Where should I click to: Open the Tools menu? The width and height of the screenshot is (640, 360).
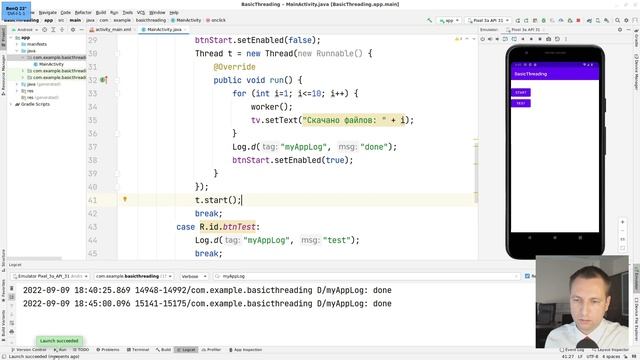(x=128, y=13)
